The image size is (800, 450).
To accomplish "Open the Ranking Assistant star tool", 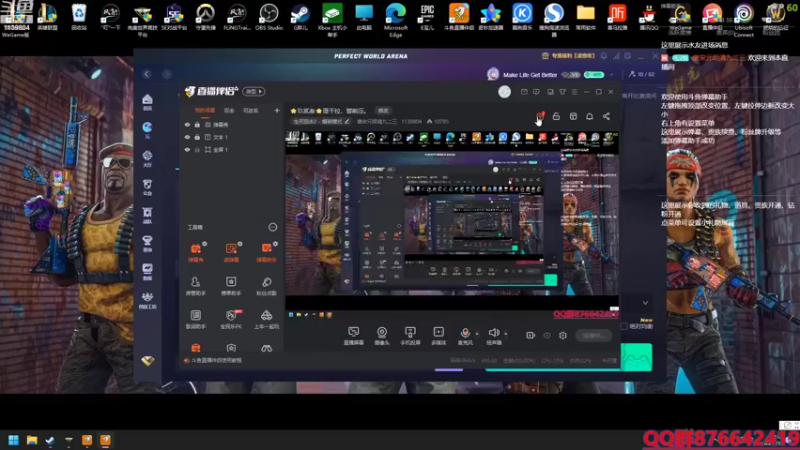I will pyautogui.click(x=231, y=286).
